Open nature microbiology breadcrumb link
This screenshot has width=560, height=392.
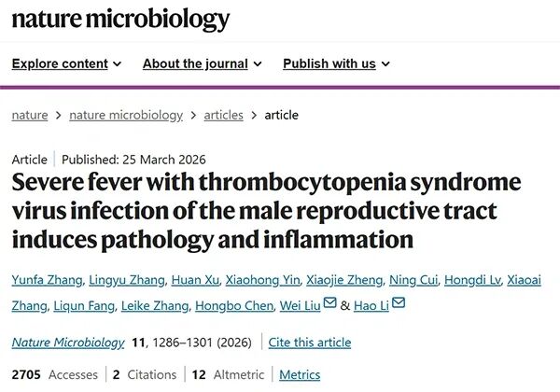tap(126, 116)
